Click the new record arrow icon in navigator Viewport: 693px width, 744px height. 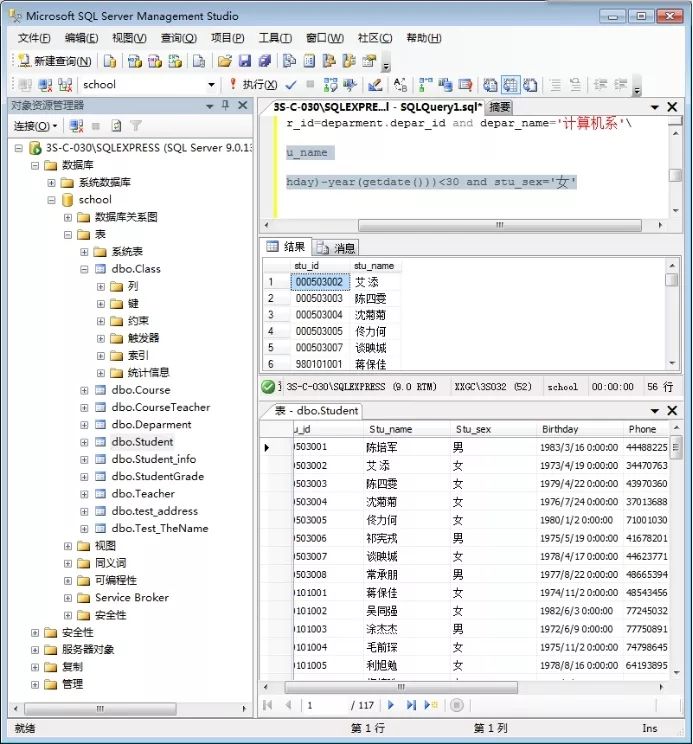(x=431, y=705)
